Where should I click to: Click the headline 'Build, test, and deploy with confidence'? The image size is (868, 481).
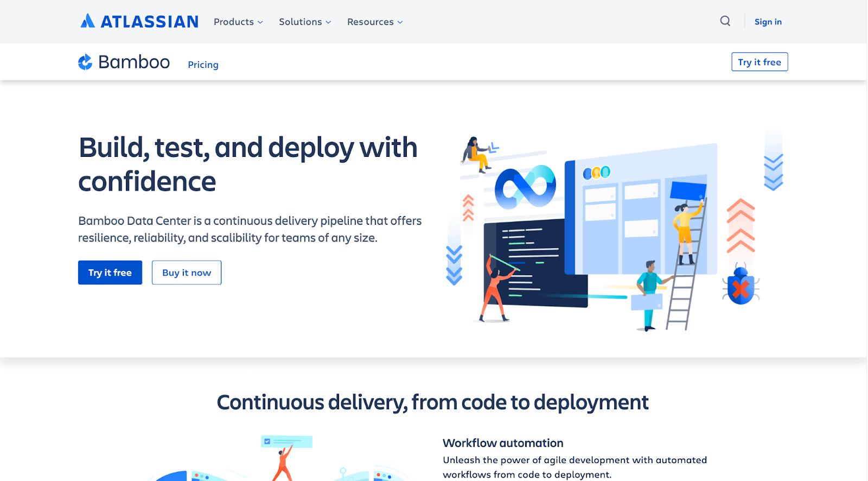point(248,164)
